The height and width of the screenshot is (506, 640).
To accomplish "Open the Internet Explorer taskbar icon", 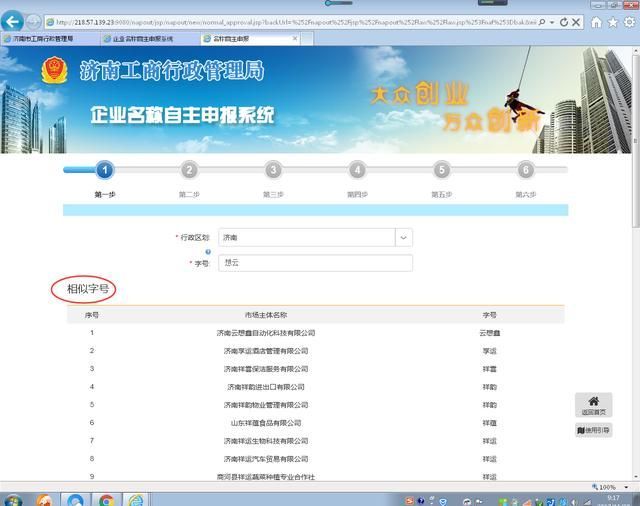I will (x=136, y=500).
